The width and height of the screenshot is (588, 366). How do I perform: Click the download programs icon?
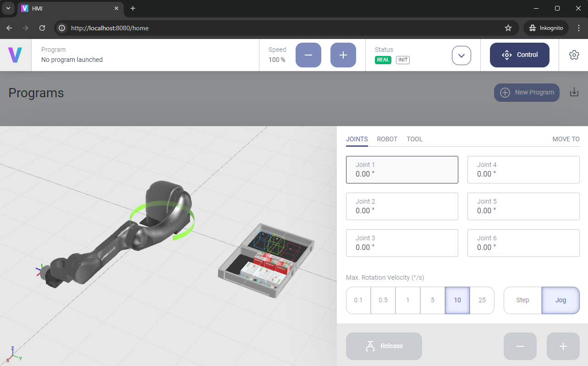[574, 92]
